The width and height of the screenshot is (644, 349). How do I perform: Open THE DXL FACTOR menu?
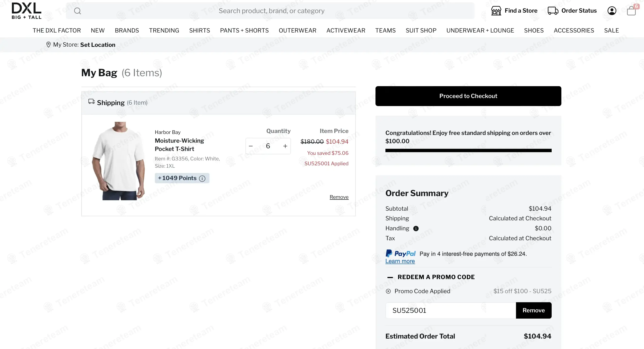(57, 30)
